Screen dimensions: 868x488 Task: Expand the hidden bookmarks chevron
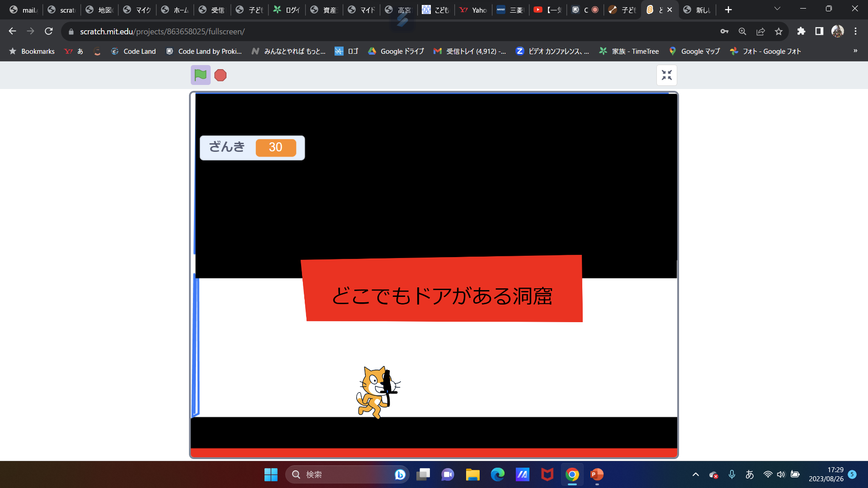tap(855, 51)
